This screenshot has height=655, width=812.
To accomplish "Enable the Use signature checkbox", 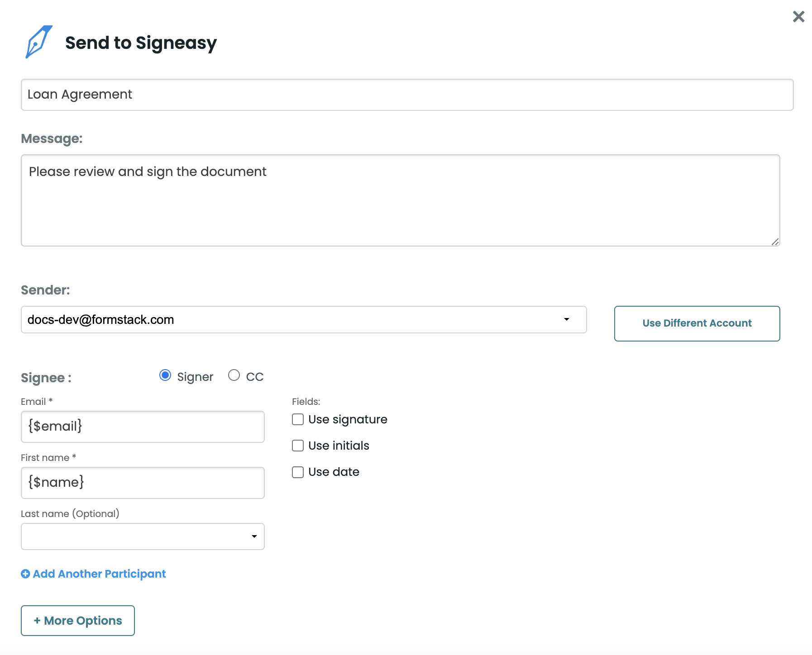I will (298, 420).
